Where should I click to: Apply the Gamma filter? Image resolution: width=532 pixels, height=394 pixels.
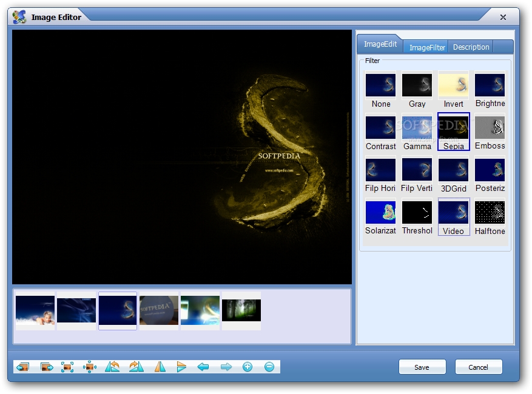tap(417, 132)
